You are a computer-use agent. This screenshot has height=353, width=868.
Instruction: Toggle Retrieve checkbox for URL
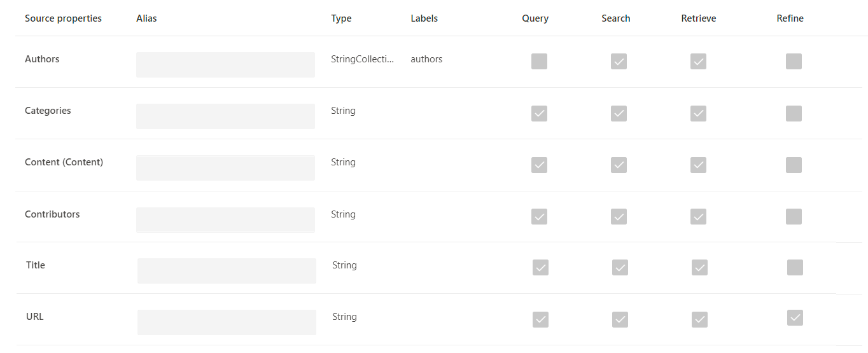699,319
